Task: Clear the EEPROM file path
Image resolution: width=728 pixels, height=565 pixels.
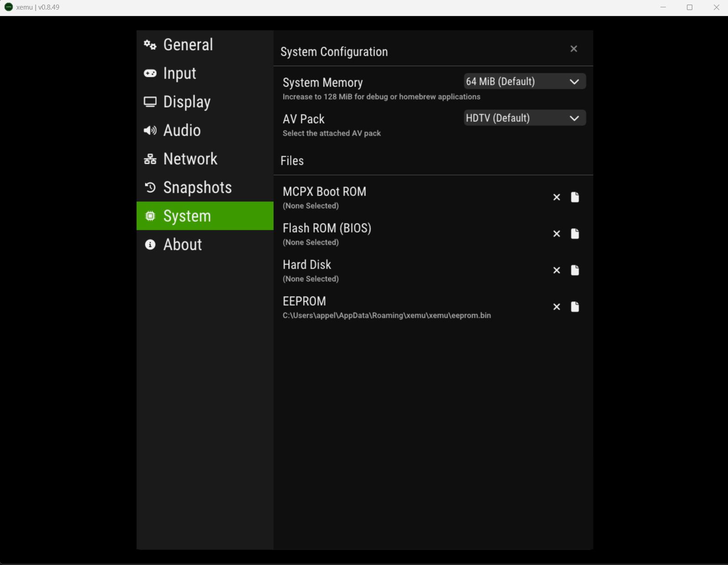Action: click(557, 307)
